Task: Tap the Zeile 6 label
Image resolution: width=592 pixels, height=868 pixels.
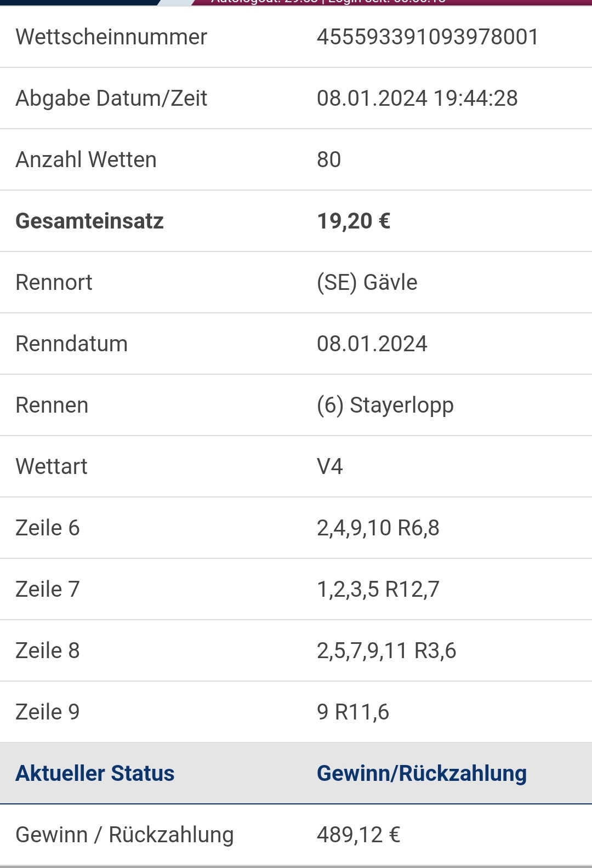Action: pyautogui.click(x=48, y=528)
